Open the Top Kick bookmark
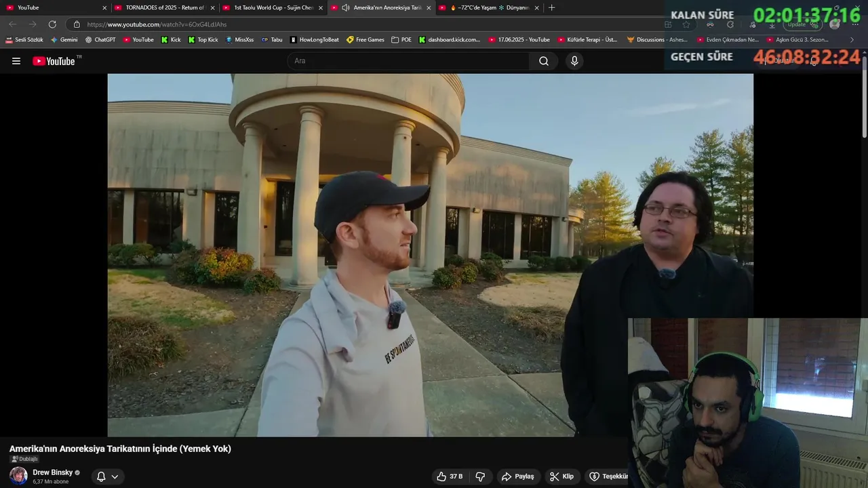This screenshot has height=488, width=868. pyautogui.click(x=203, y=39)
